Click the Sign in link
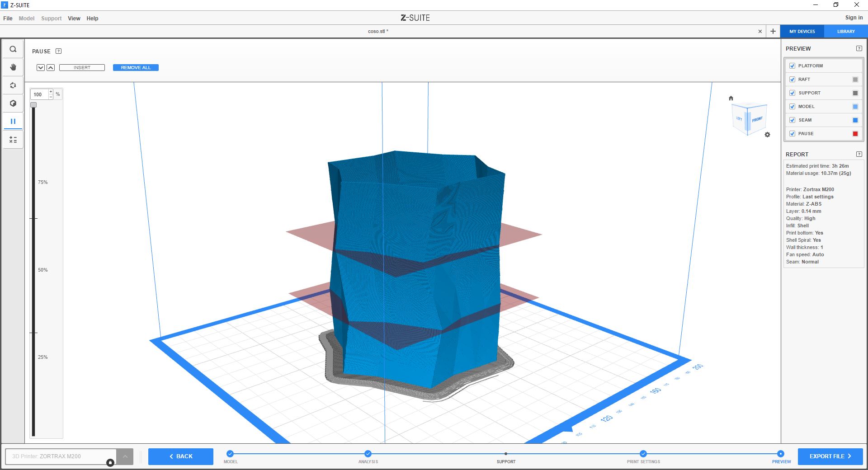The width and height of the screenshot is (868, 470). pos(854,18)
